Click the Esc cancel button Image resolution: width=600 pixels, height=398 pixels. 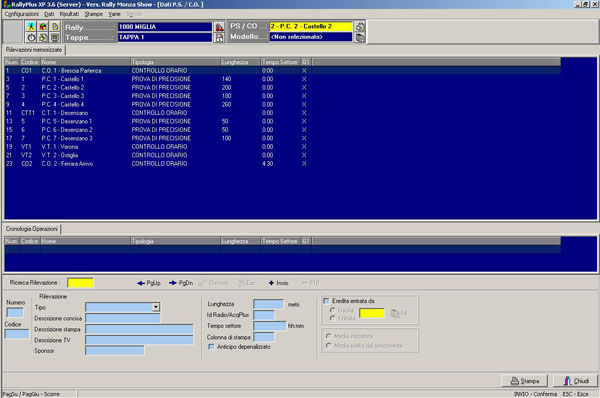click(x=246, y=283)
